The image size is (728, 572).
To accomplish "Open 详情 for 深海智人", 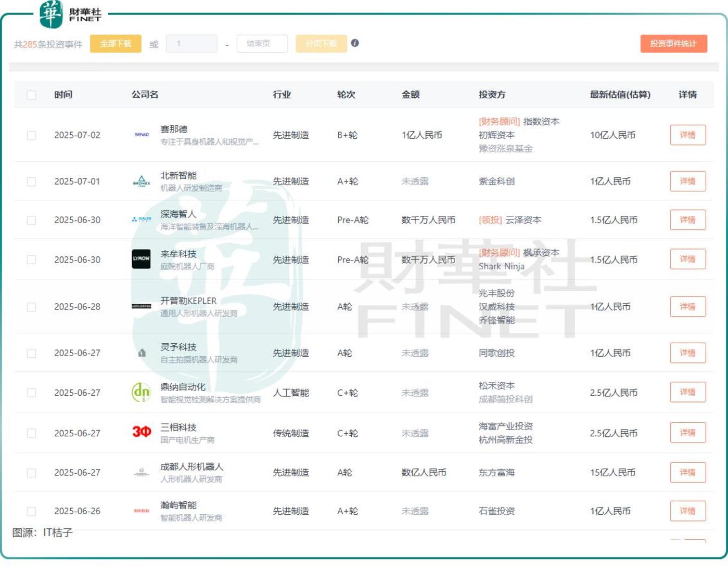I will (687, 220).
